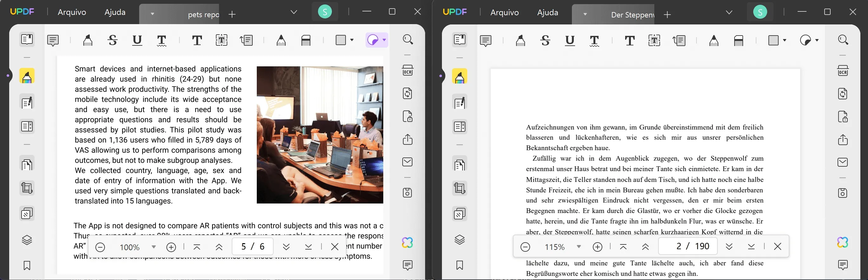868x280 pixels.
Task: Zoom out from 100% in left window
Action: point(100,247)
